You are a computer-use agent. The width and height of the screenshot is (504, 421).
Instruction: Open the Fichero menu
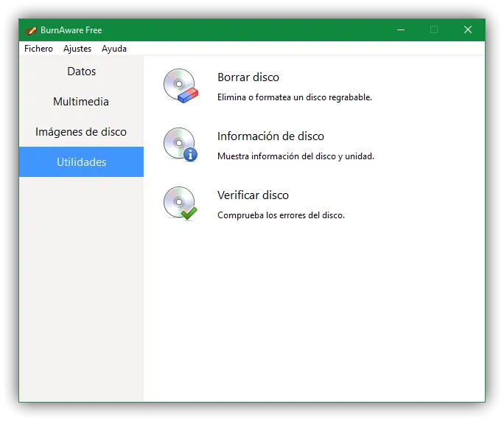click(38, 49)
